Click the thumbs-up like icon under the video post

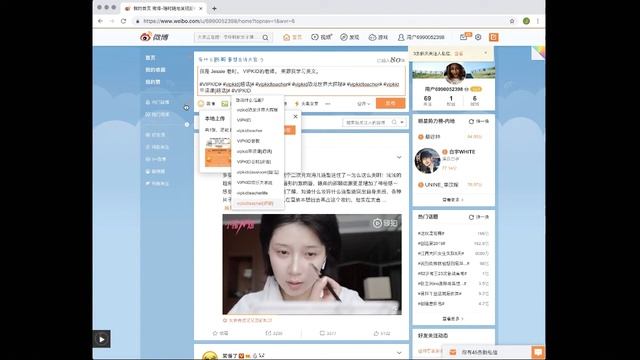(376, 333)
